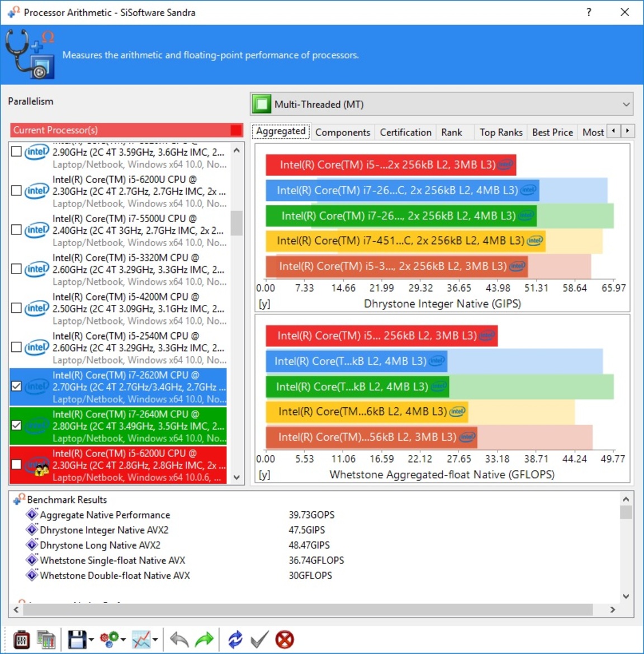Select the i7-2640M green list entry
The width and height of the screenshot is (644, 654).
[x=118, y=426]
